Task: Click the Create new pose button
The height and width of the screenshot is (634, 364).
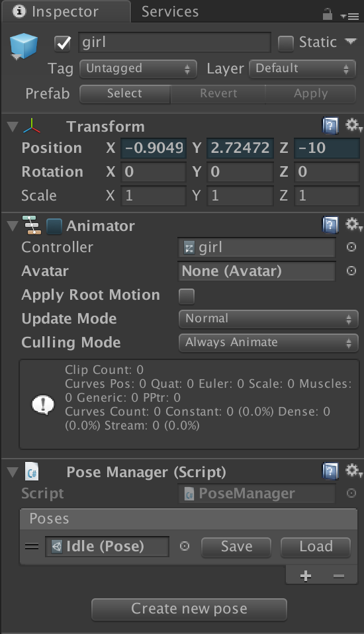Action: [x=189, y=610]
